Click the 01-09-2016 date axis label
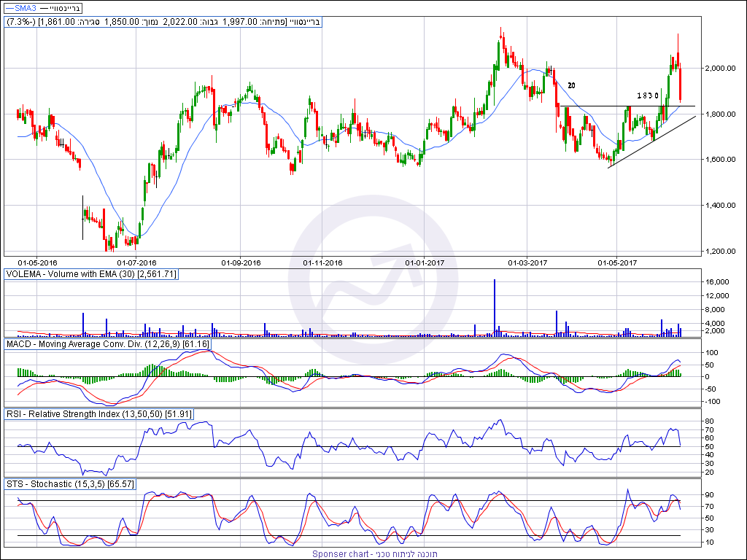The width and height of the screenshot is (747, 560). coord(241,262)
